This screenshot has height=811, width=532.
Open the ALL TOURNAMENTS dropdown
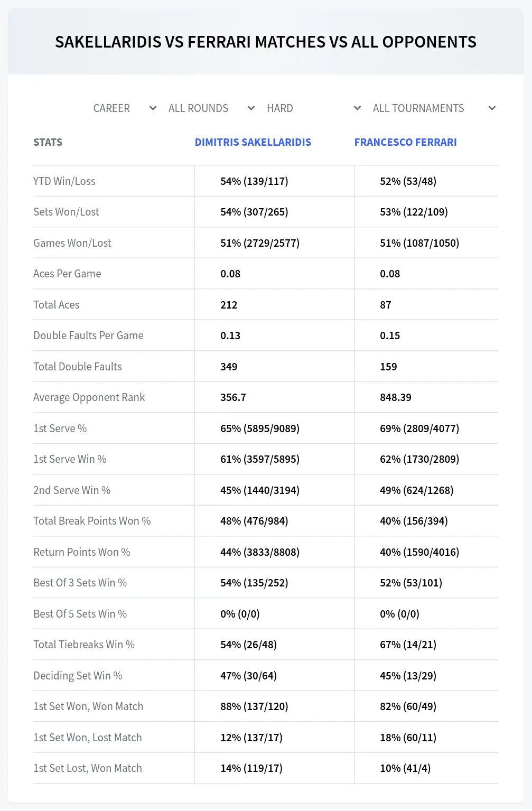434,108
